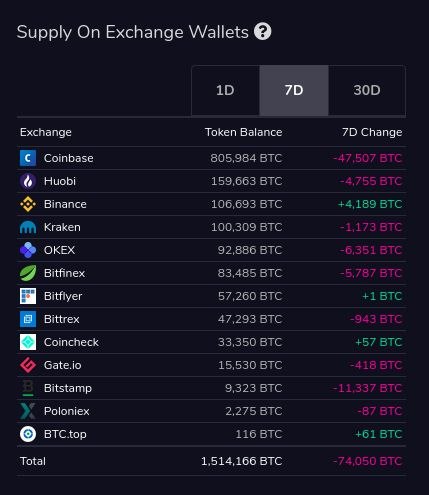Switch to the 1D tab
This screenshot has height=495, width=429.
point(225,90)
